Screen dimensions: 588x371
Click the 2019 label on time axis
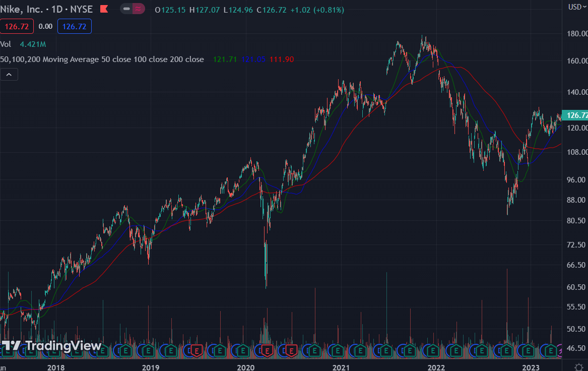pos(151,367)
